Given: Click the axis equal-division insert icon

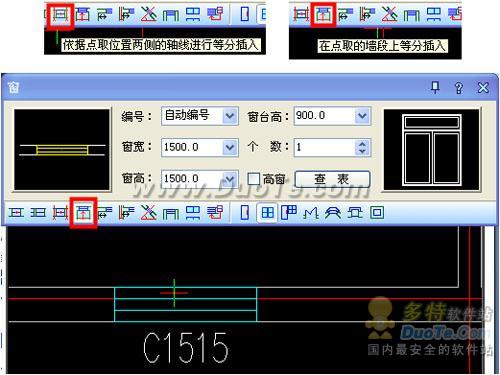Looking at the screenshot, I should click(60, 213).
